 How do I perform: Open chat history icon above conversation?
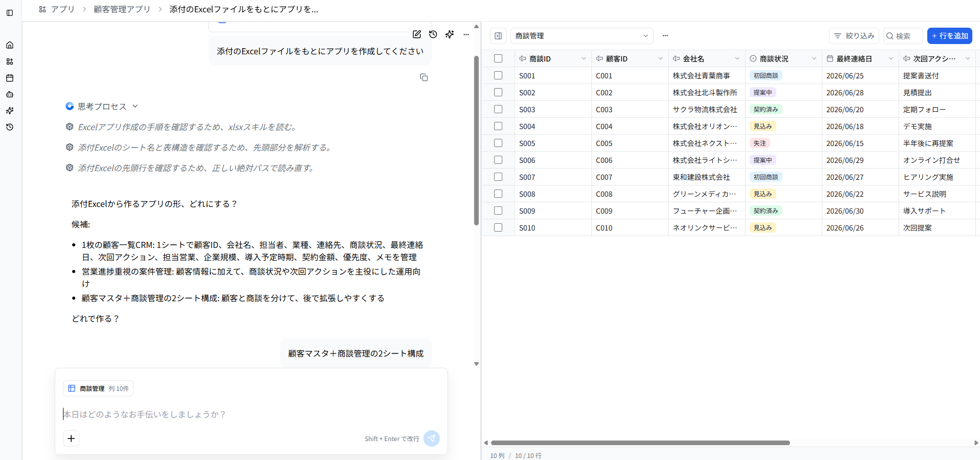[433, 34]
